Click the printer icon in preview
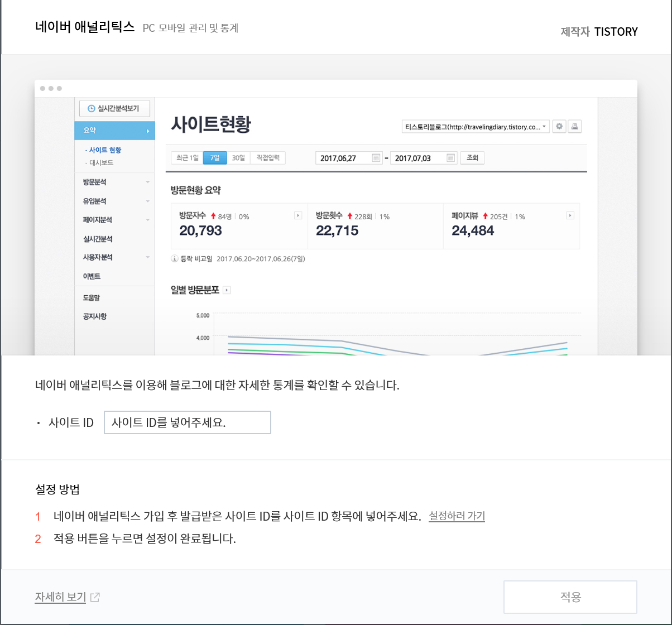672x625 pixels. [x=575, y=127]
